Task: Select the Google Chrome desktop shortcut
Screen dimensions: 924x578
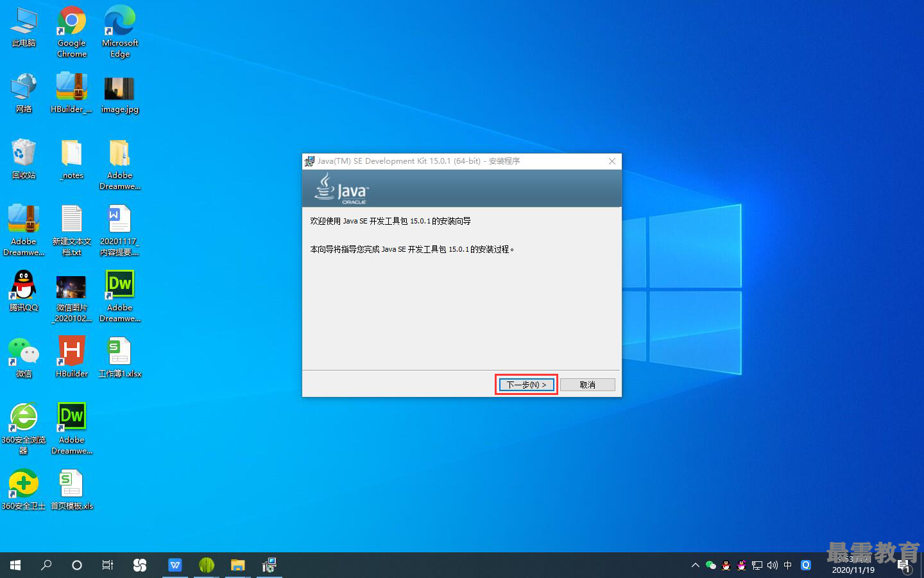Action: click(x=72, y=32)
